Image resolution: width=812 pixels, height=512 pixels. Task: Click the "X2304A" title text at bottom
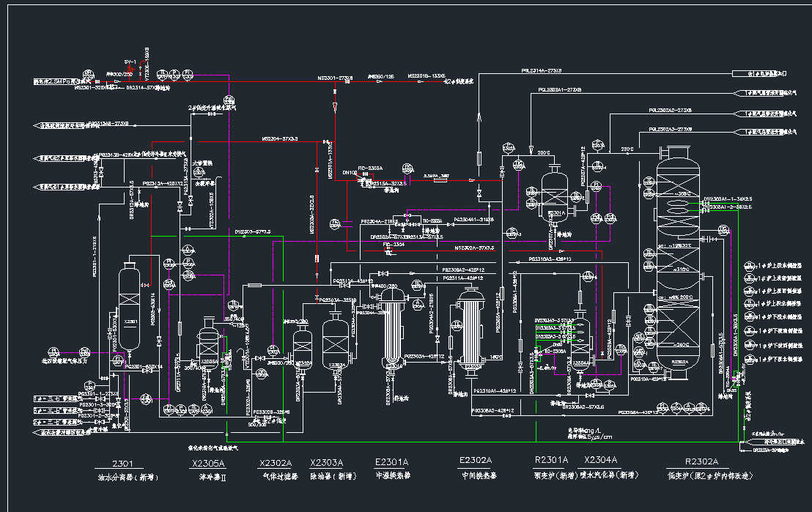pyautogui.click(x=600, y=460)
